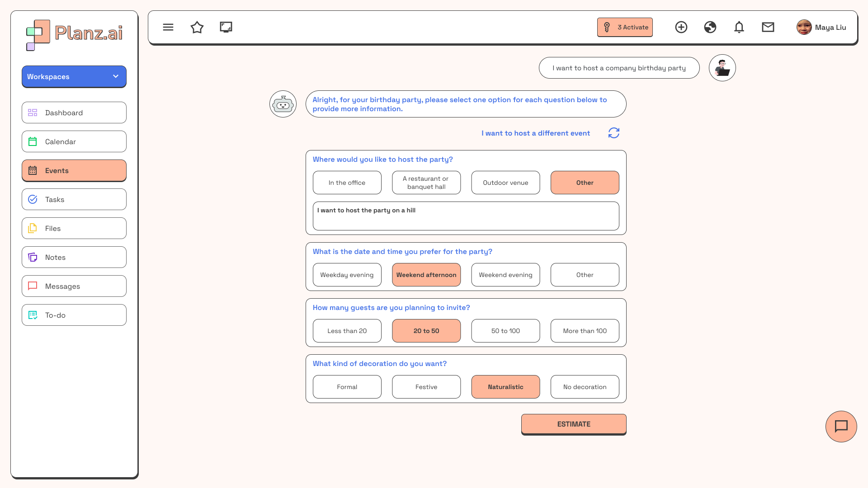Open notifications bell icon
The width and height of the screenshot is (868, 488).
click(739, 27)
